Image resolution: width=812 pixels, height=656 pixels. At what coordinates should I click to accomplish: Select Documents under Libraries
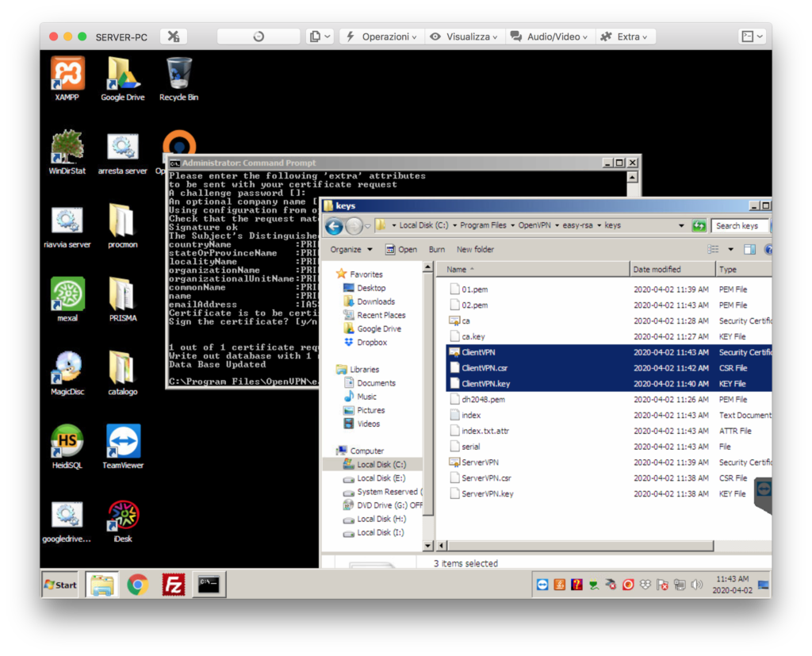coord(376,383)
